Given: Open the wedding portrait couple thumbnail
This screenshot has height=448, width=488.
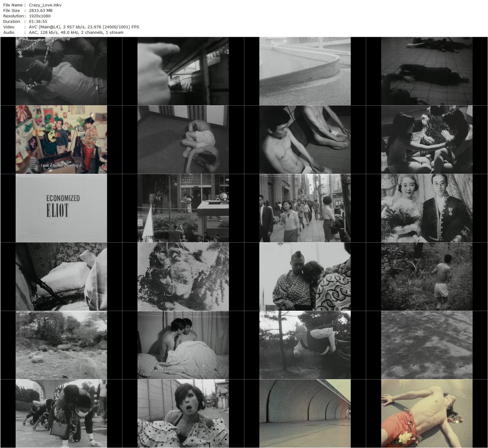Looking at the screenshot, I should pyautogui.click(x=427, y=208).
